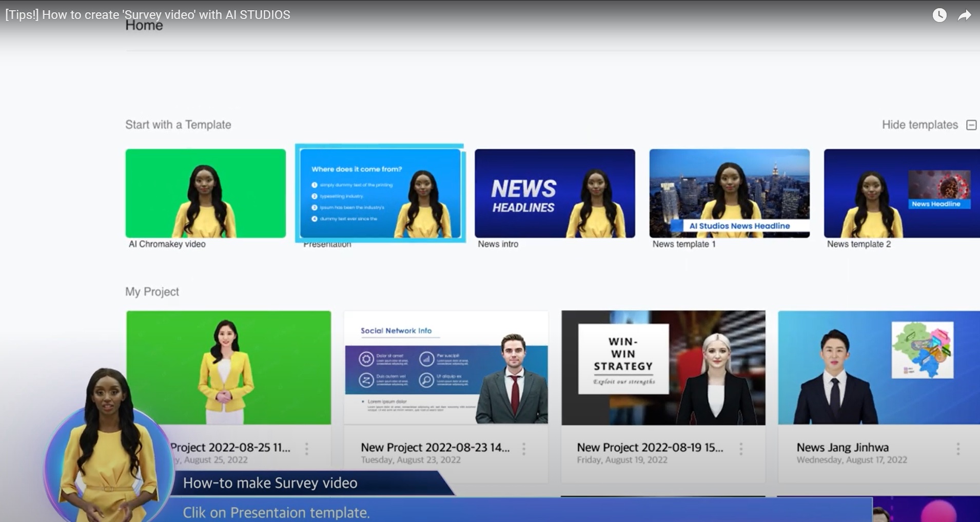Click the 'News template 1' label
Image resolution: width=980 pixels, height=522 pixels.
[x=684, y=244]
